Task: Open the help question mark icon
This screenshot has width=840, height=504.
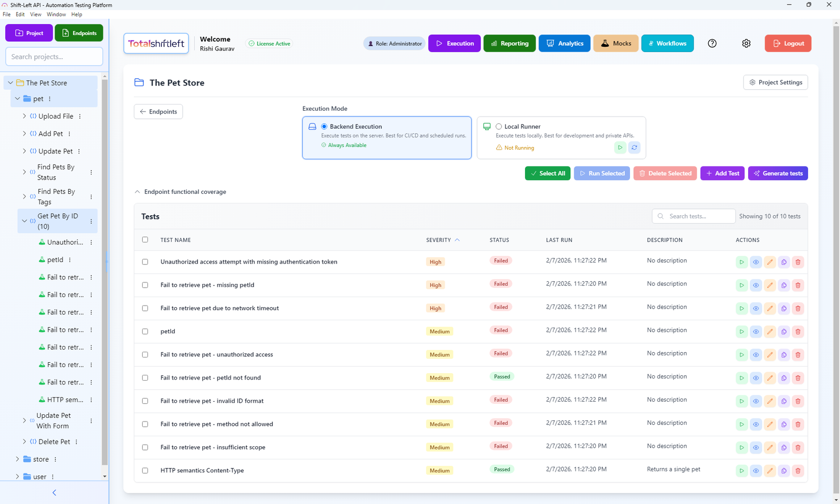Action: tap(712, 43)
